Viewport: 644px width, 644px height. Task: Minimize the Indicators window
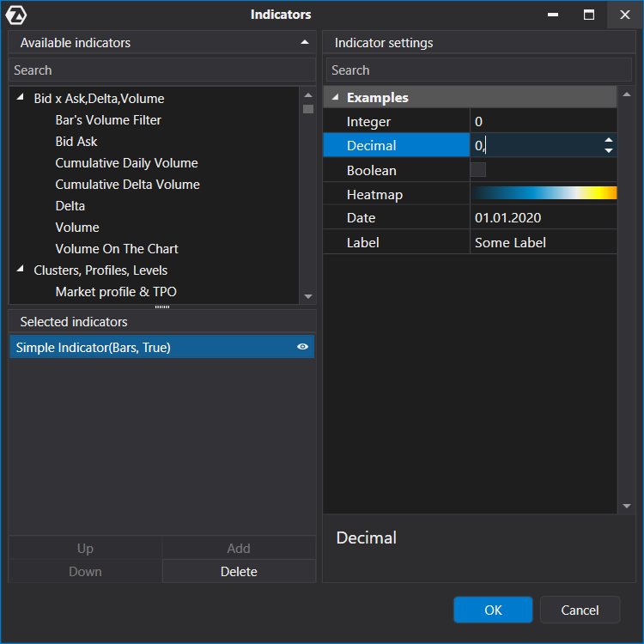tap(553, 15)
